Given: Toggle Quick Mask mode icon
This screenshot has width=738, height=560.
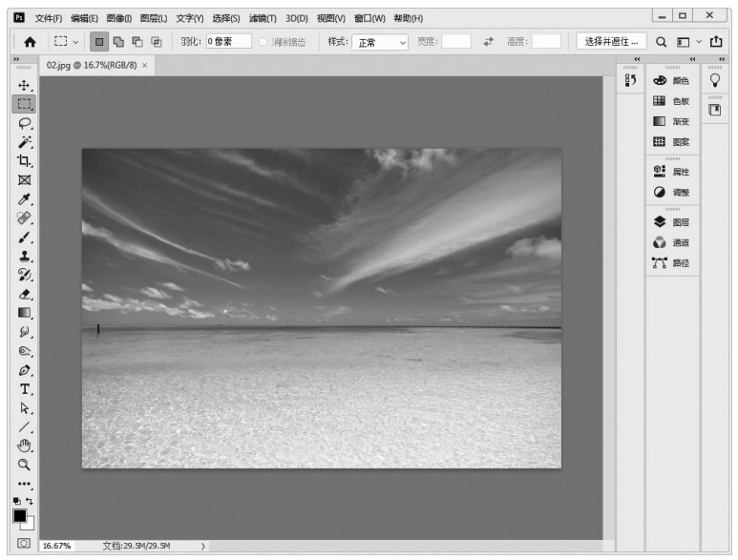Looking at the screenshot, I should [x=24, y=543].
